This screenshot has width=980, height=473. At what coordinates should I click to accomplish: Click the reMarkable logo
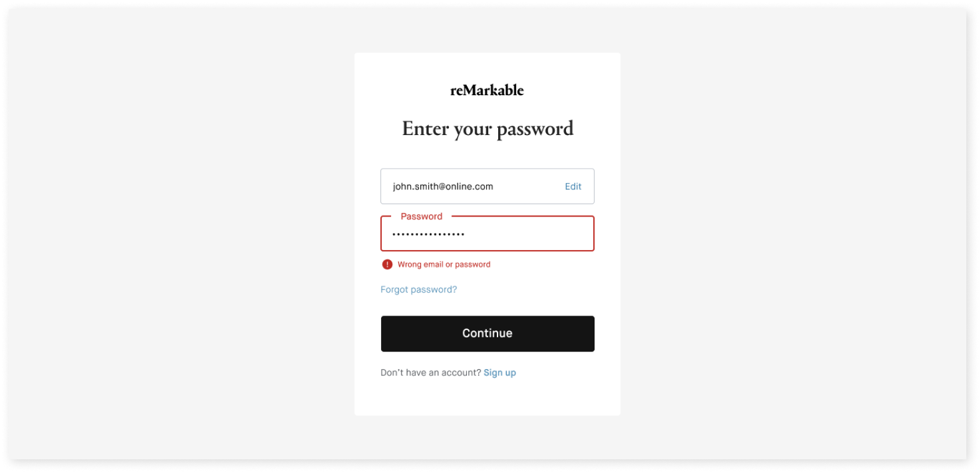point(487,90)
